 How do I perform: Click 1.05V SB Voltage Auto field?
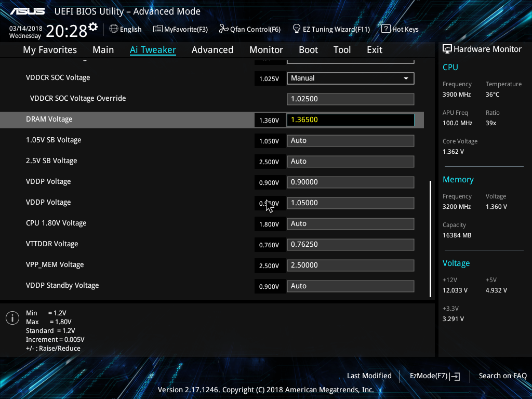[351, 141]
